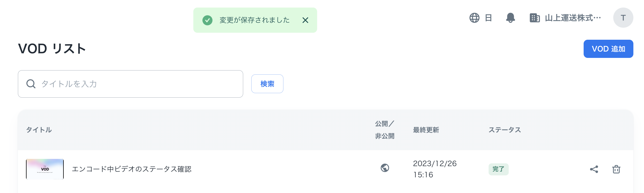Open the company organization icon
This screenshot has height=193, width=644.
pos(535,18)
